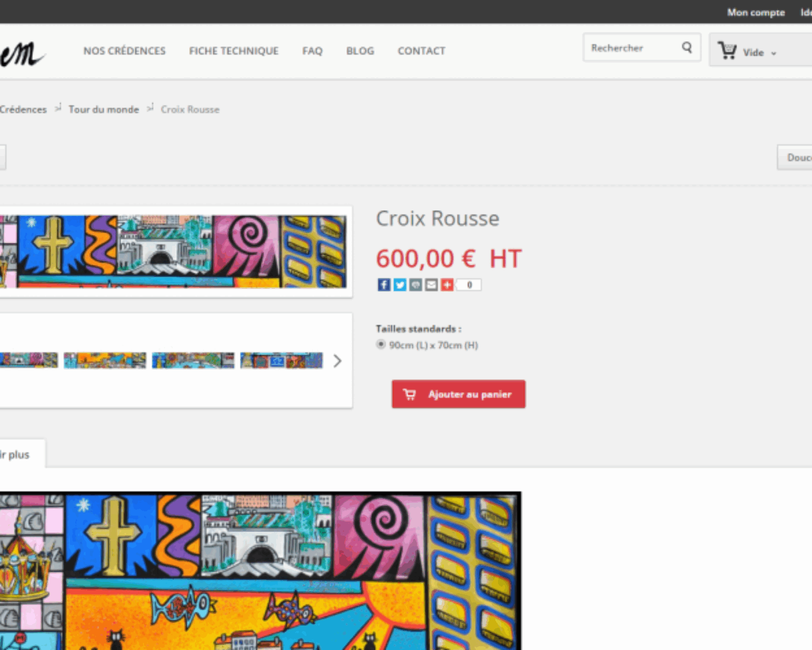Viewport: 812px width, 650px height.
Task: Share product by email icon
Action: (431, 285)
